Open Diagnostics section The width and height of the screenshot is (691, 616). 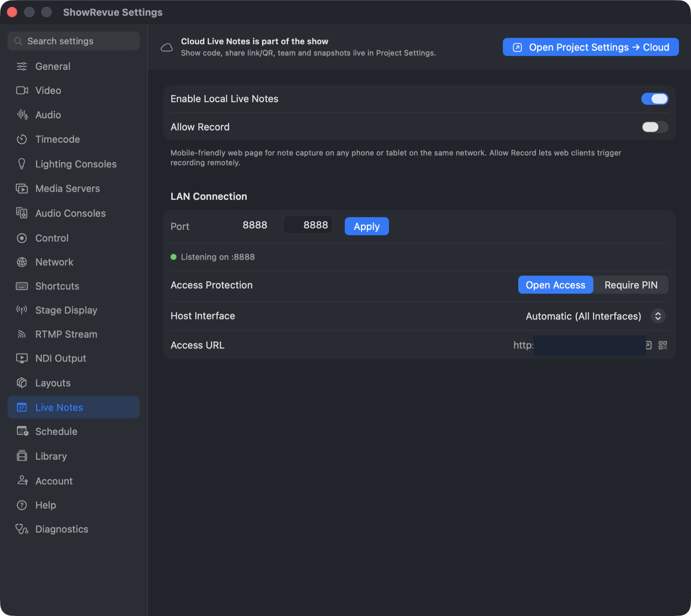73,529
